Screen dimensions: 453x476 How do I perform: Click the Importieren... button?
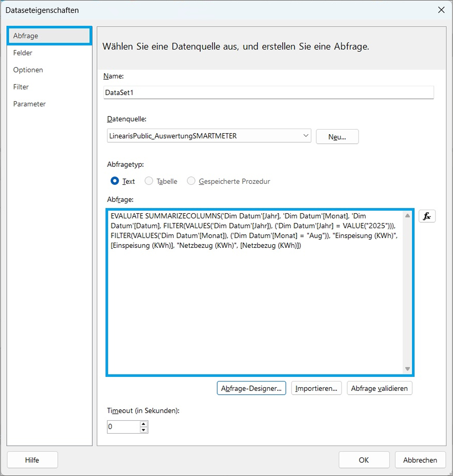316,388
